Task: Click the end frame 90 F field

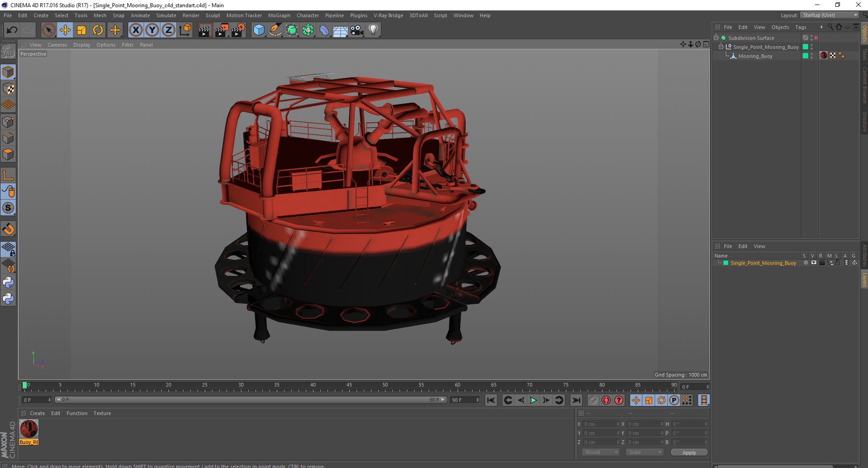Action: (465, 400)
